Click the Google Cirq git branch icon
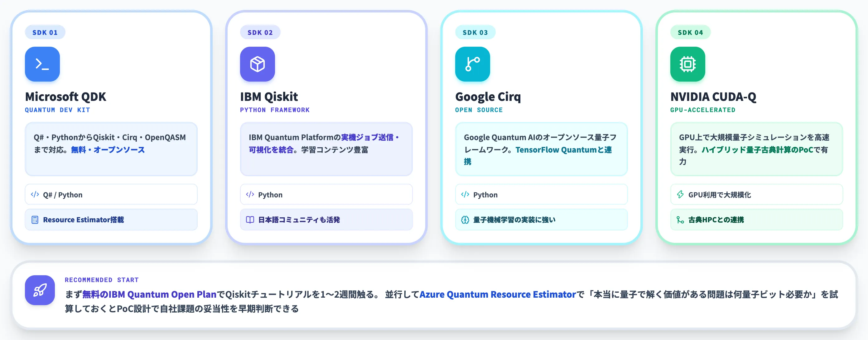 click(x=472, y=64)
